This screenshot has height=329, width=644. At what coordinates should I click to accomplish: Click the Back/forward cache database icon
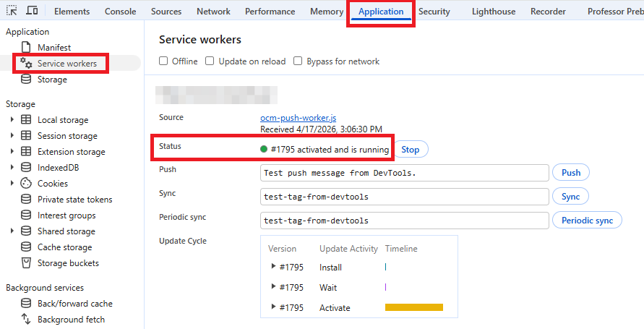point(26,304)
